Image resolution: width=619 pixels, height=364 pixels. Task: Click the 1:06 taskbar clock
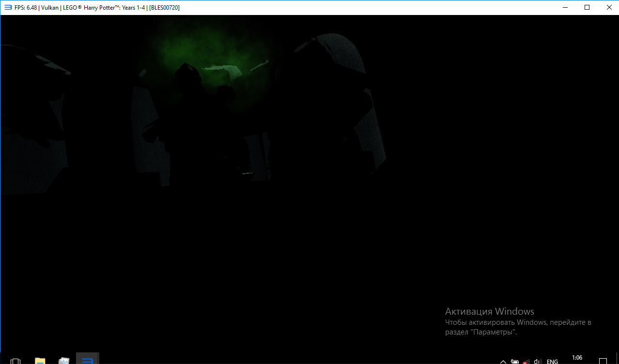tap(577, 358)
